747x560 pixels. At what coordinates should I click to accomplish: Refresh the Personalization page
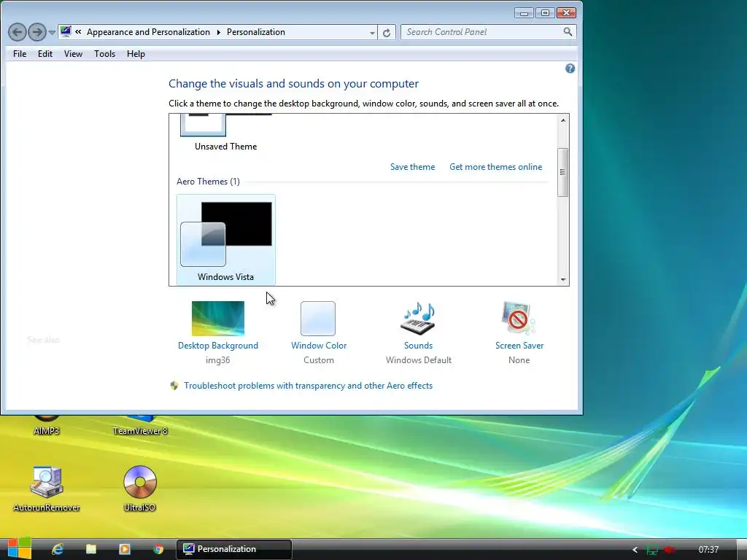click(x=387, y=32)
